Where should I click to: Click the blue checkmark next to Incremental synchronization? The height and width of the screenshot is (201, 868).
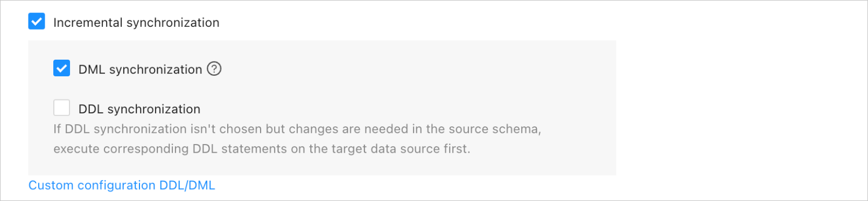(x=37, y=21)
